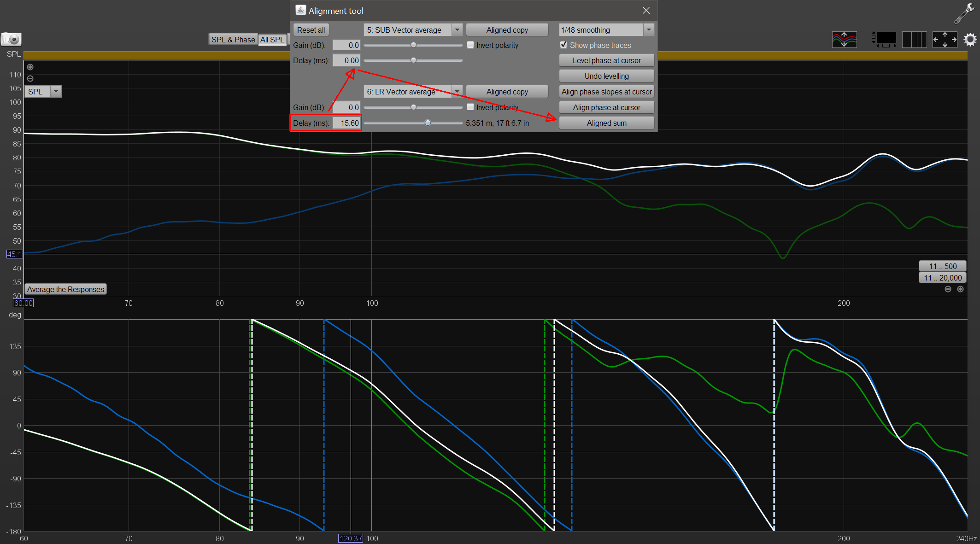Set the graph range to 11 .. 500
980x544 pixels.
point(942,266)
